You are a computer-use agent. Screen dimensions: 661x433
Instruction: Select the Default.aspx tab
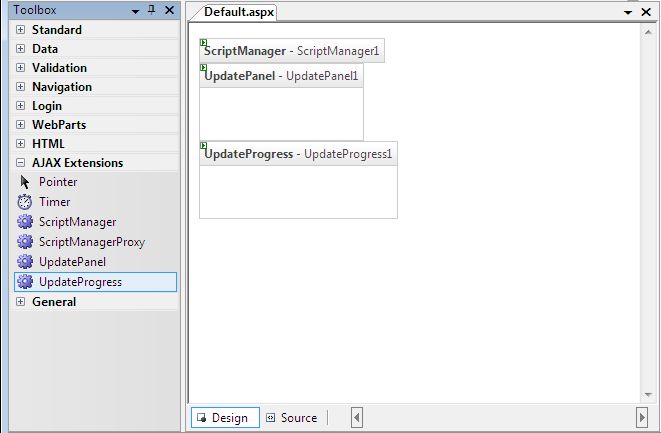[x=239, y=12]
